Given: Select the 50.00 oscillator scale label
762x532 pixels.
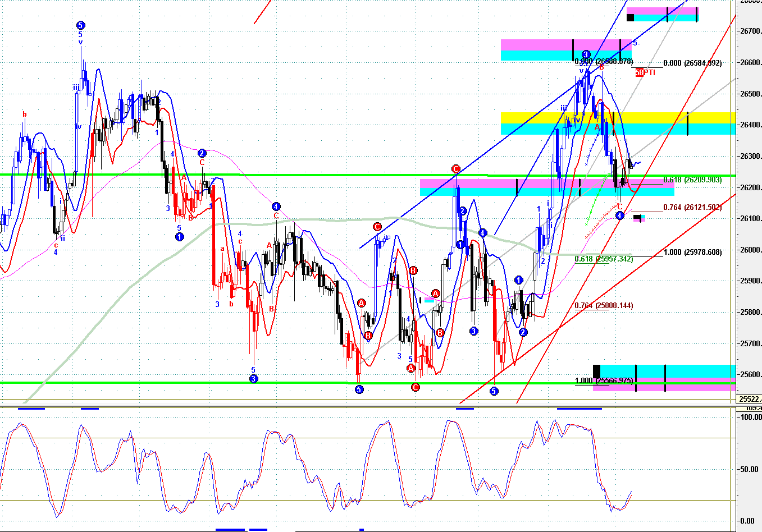Looking at the screenshot, I should coord(750,469).
